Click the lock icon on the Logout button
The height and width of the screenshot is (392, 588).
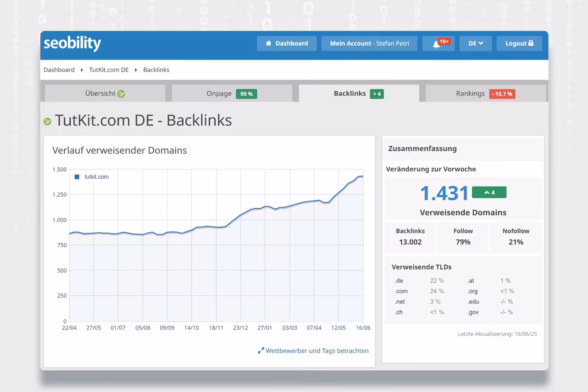(530, 43)
